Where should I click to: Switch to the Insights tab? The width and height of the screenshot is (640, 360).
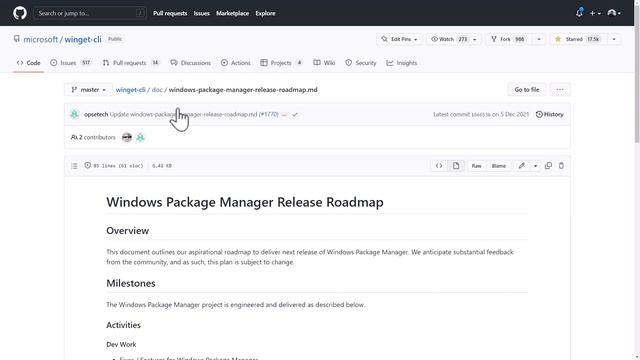coord(402,63)
